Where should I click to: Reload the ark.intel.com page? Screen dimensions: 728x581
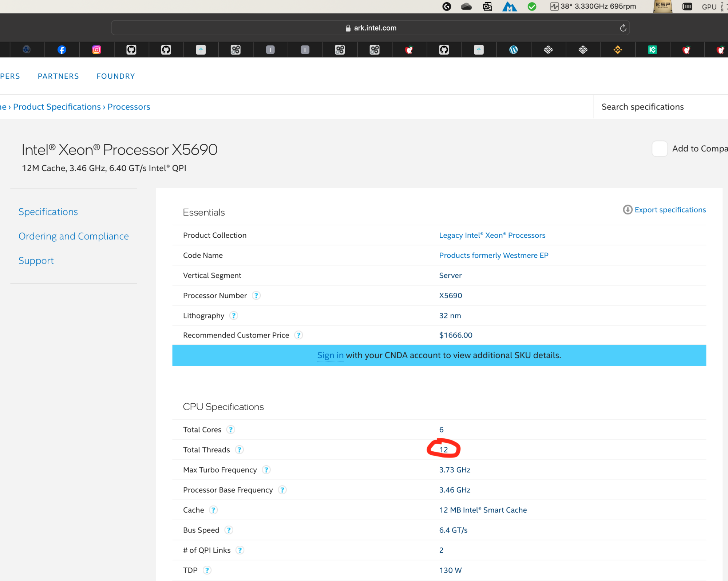coord(623,28)
